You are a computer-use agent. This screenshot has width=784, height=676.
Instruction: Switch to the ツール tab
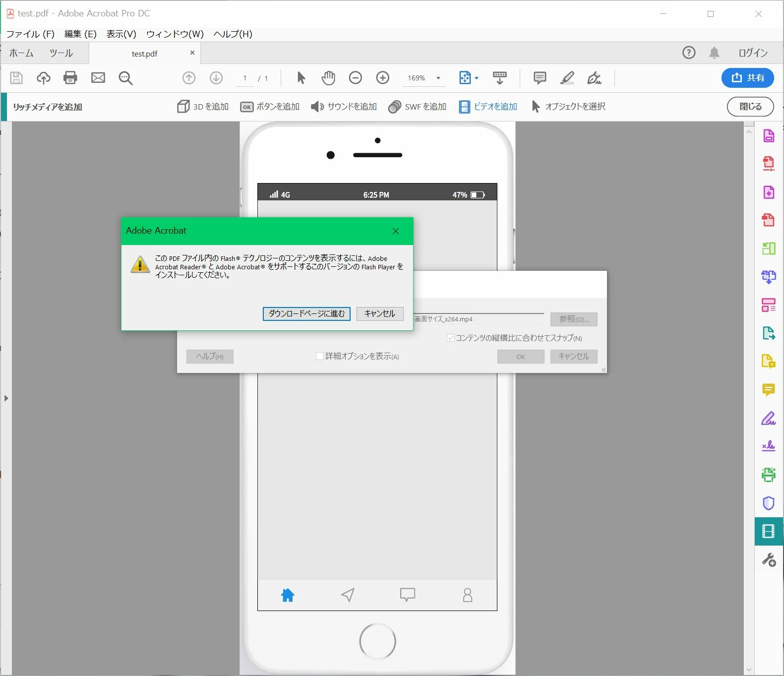(61, 53)
